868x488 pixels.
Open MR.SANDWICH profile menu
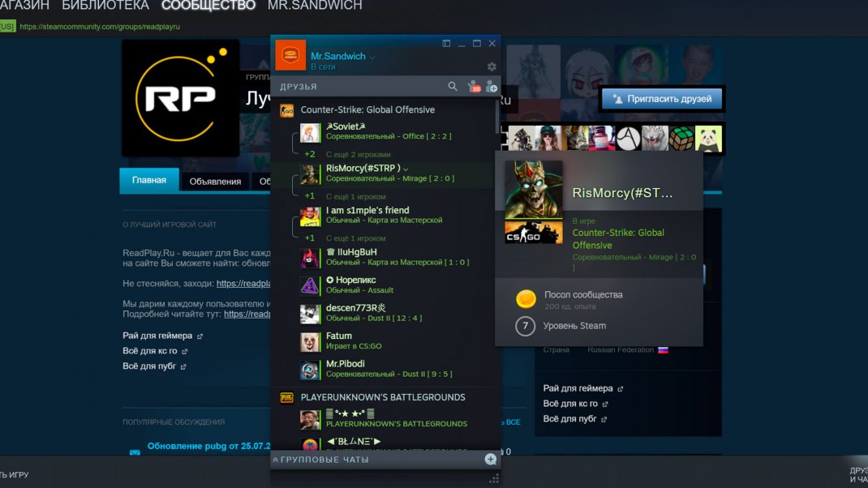[x=315, y=6]
